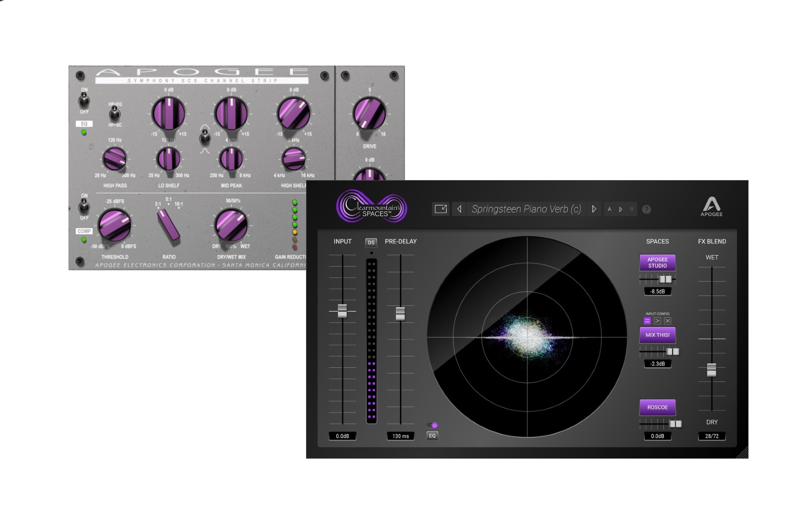Click the -2.3dB value field
Image resolution: width=812 pixels, height=521 pixels.
click(x=657, y=364)
